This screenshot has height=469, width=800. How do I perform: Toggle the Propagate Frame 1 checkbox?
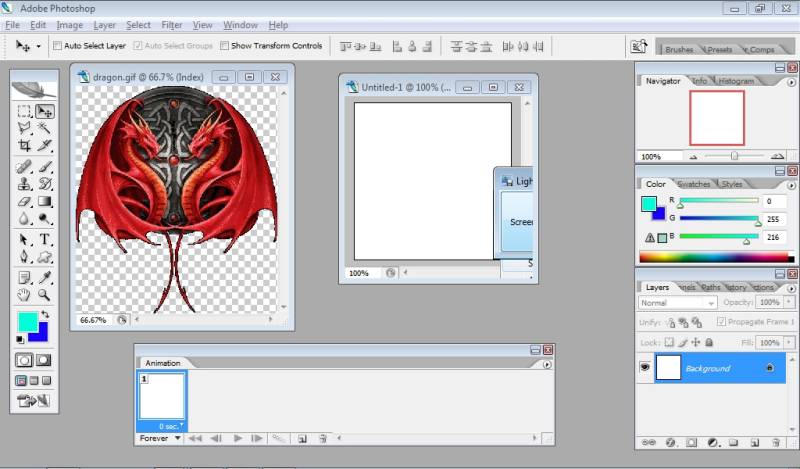[x=721, y=322]
